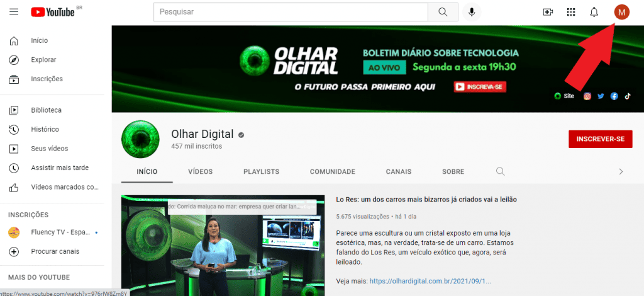This screenshot has width=644, height=296.
Task: Switch to the VÍDEOS tab
Action: click(x=201, y=172)
